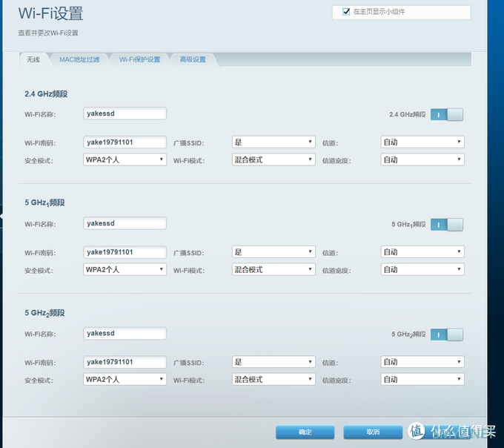Toggle the show widget on homepage checkbox
This screenshot has height=448, width=504.
[x=346, y=12]
